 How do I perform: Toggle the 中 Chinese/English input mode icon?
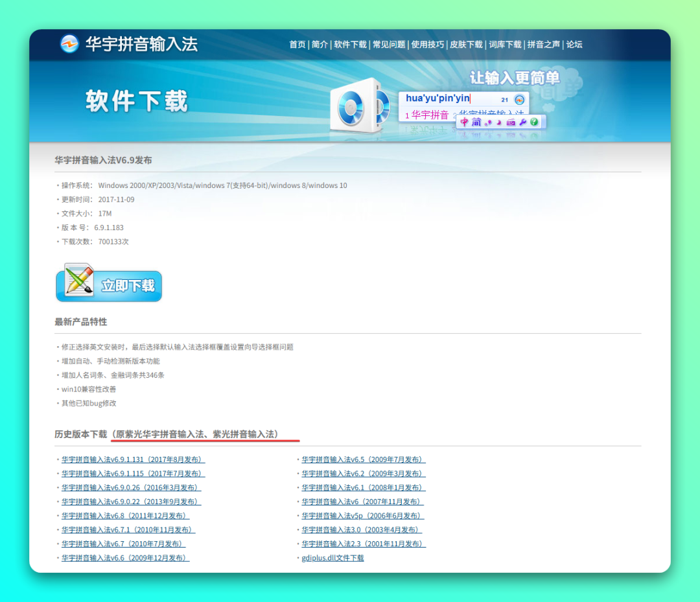(x=464, y=122)
